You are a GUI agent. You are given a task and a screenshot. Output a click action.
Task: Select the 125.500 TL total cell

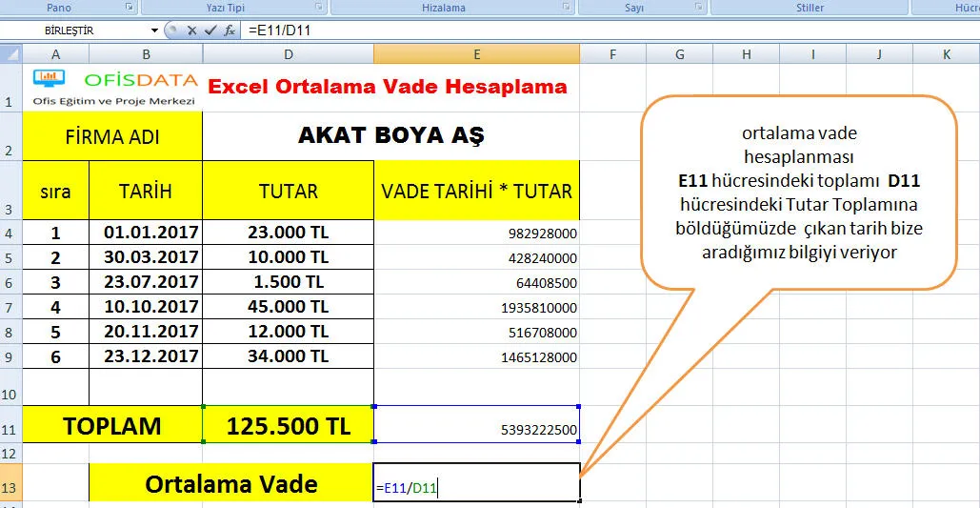click(x=288, y=425)
